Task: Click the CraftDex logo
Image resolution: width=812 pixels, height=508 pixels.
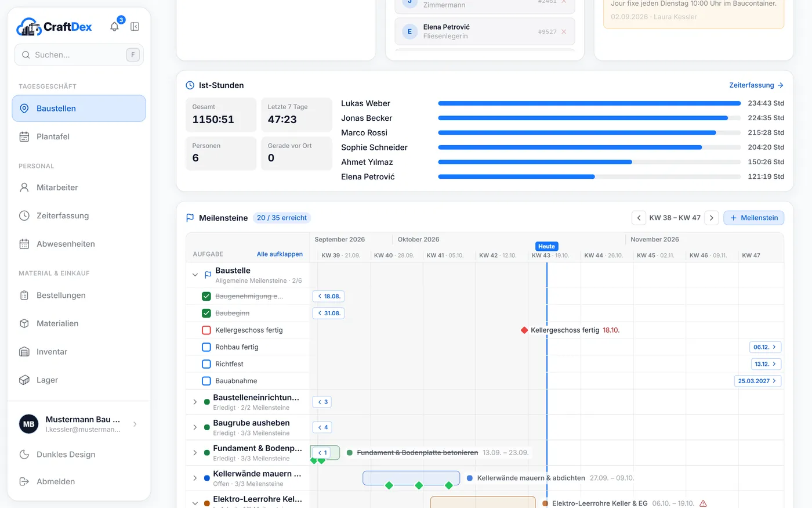Action: pyautogui.click(x=55, y=27)
